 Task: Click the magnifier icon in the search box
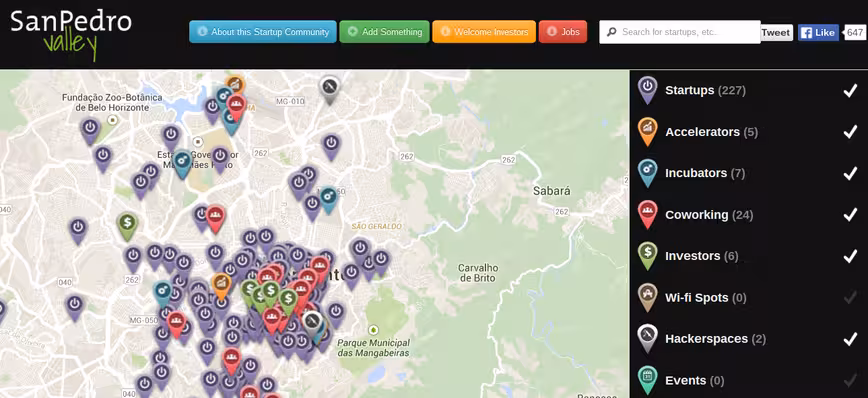coord(611,32)
